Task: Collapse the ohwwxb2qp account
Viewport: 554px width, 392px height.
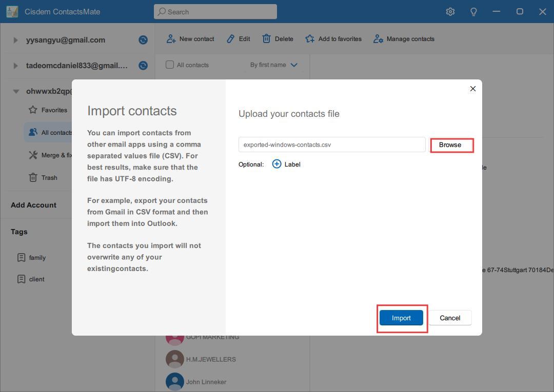Action: (16, 91)
